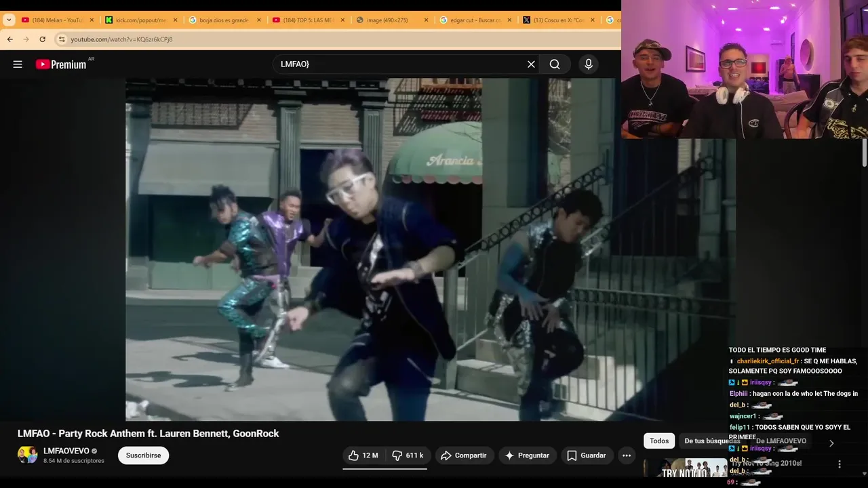Switch to the Melian YouTube tab
868x488 pixels.
58,20
